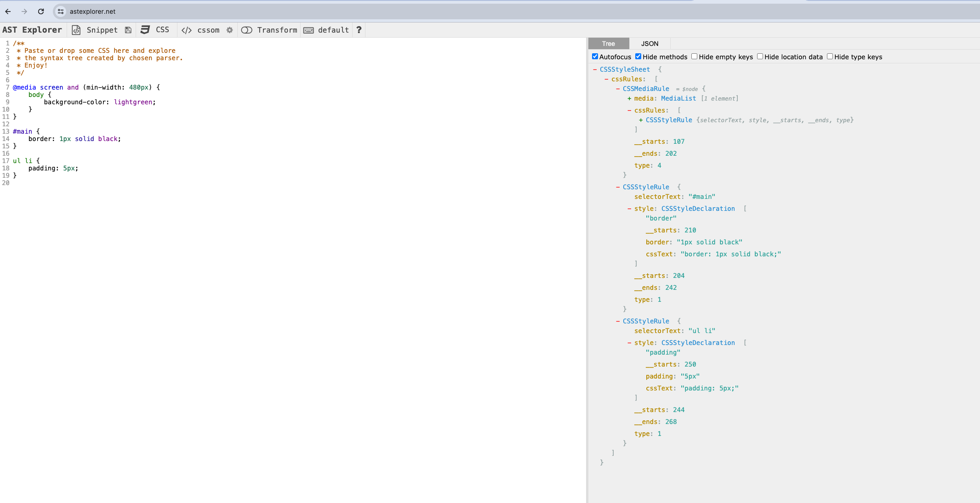Open the CSS language menu
This screenshot has height=503, width=980.
[x=162, y=30]
